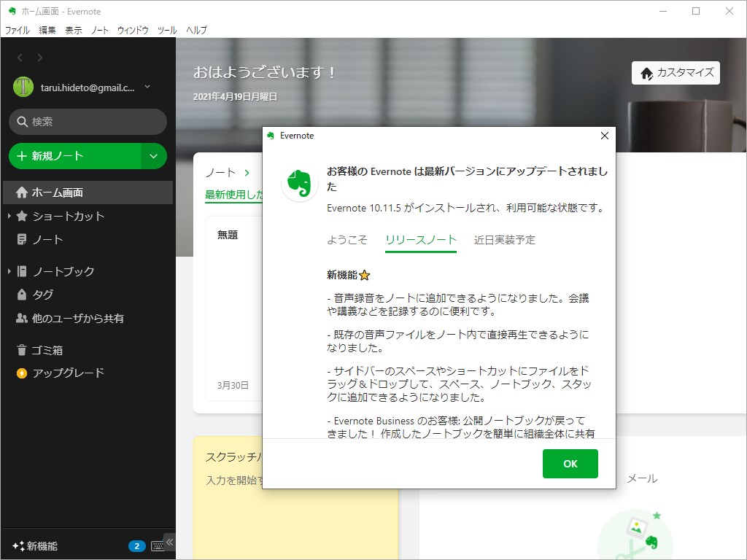Viewport: 747px width, 560px height.
Task: Open the 新規ノート dropdown arrow
Action: [x=153, y=156]
